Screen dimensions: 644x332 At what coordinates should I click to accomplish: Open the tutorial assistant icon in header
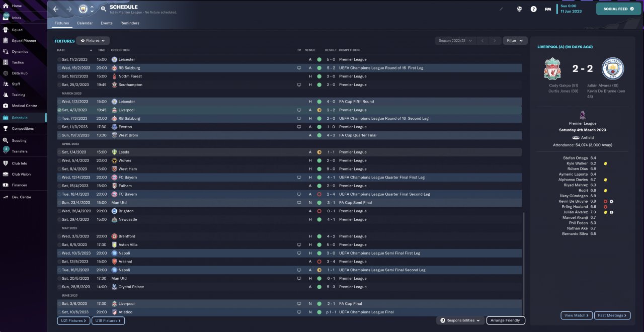coord(519,9)
